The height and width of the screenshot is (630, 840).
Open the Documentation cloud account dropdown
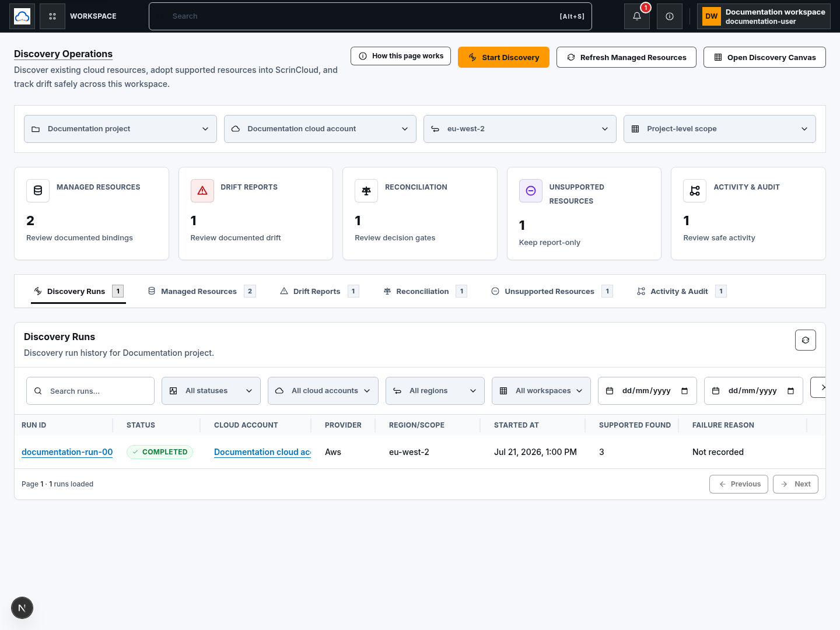pyautogui.click(x=320, y=129)
